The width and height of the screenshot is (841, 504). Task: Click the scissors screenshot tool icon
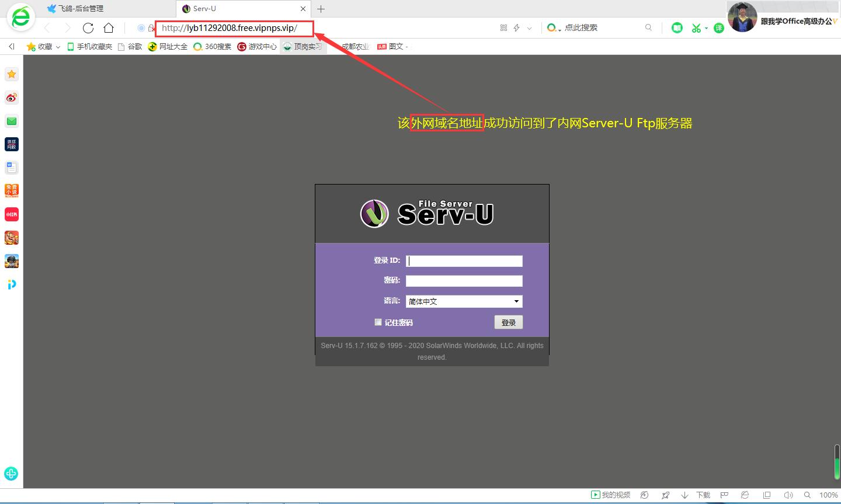[x=696, y=28]
